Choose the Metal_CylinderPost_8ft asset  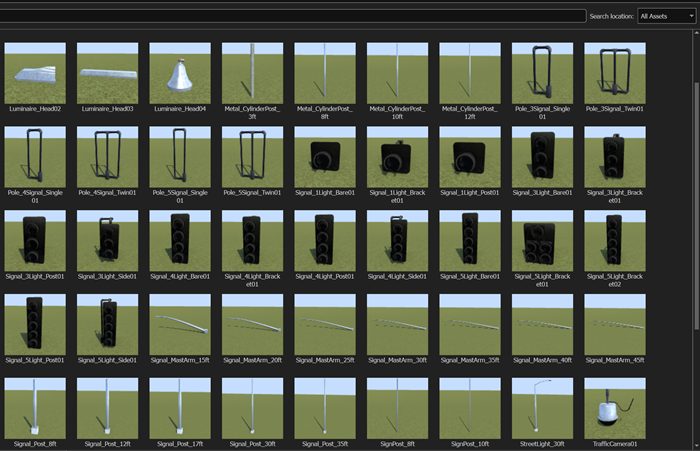click(325, 73)
